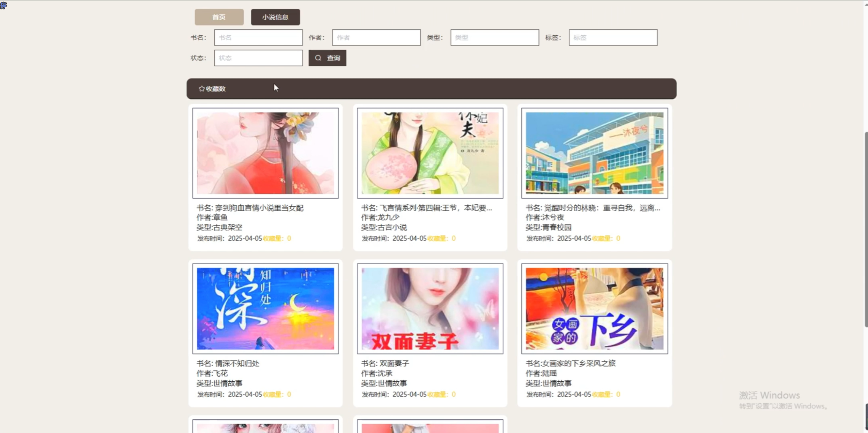Click the page vertical scrollbar thumb
Viewport: 868px width, 433px height.
(x=866, y=229)
